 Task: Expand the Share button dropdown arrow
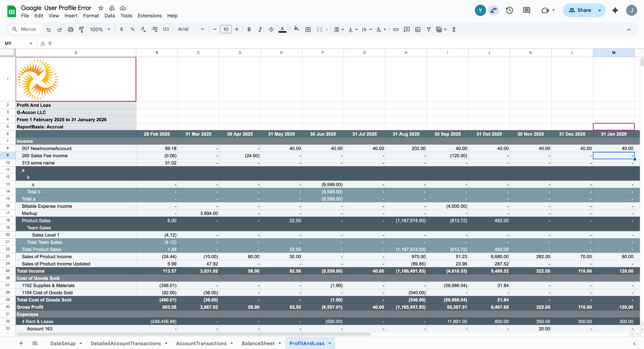[600, 10]
